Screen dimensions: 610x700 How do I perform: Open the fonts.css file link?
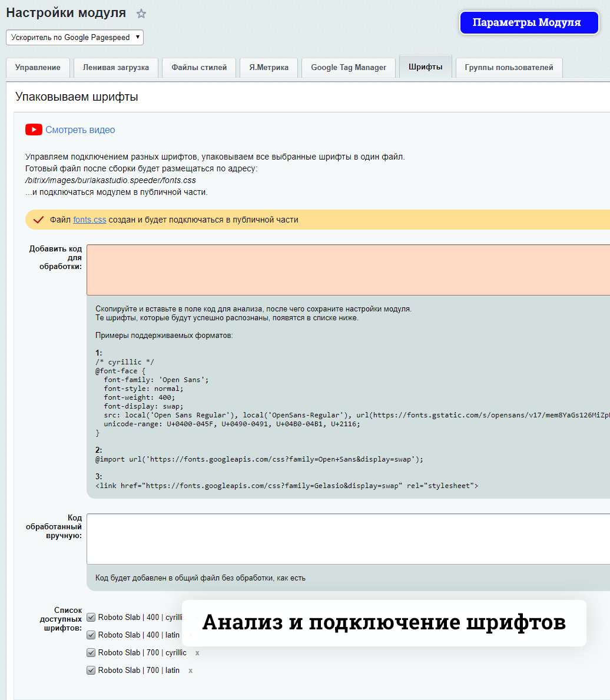point(89,220)
